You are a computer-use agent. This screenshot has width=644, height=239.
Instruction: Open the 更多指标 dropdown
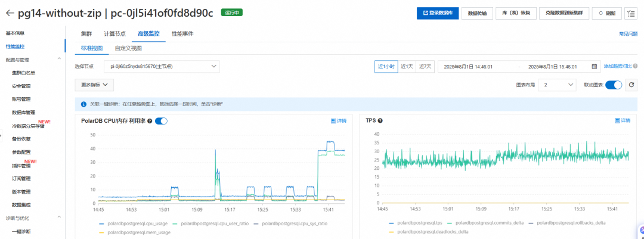point(94,85)
